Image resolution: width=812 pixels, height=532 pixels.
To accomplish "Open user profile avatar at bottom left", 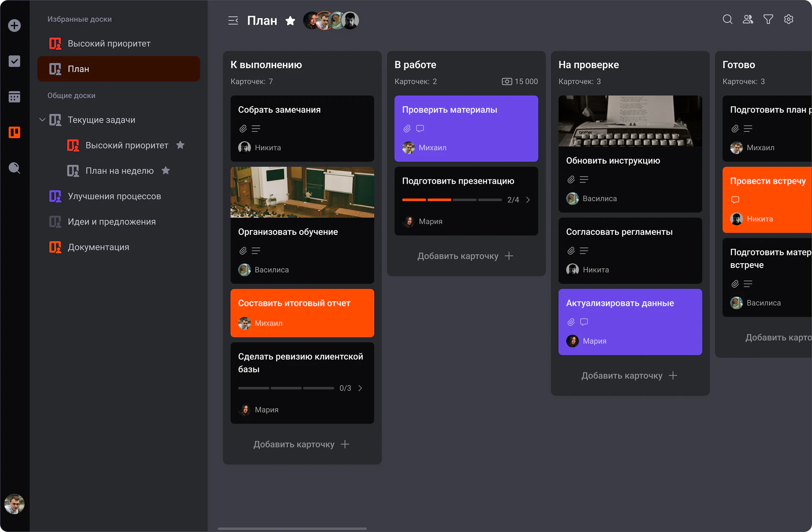I will click(14, 504).
